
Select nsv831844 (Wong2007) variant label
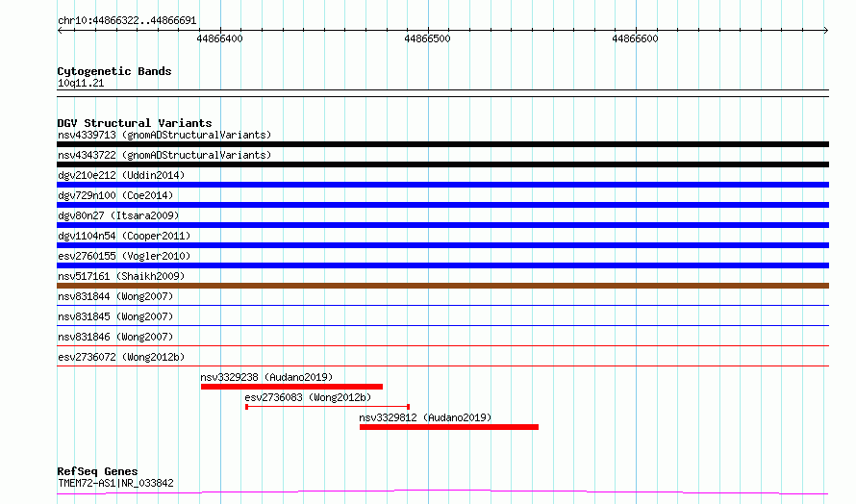point(115,296)
